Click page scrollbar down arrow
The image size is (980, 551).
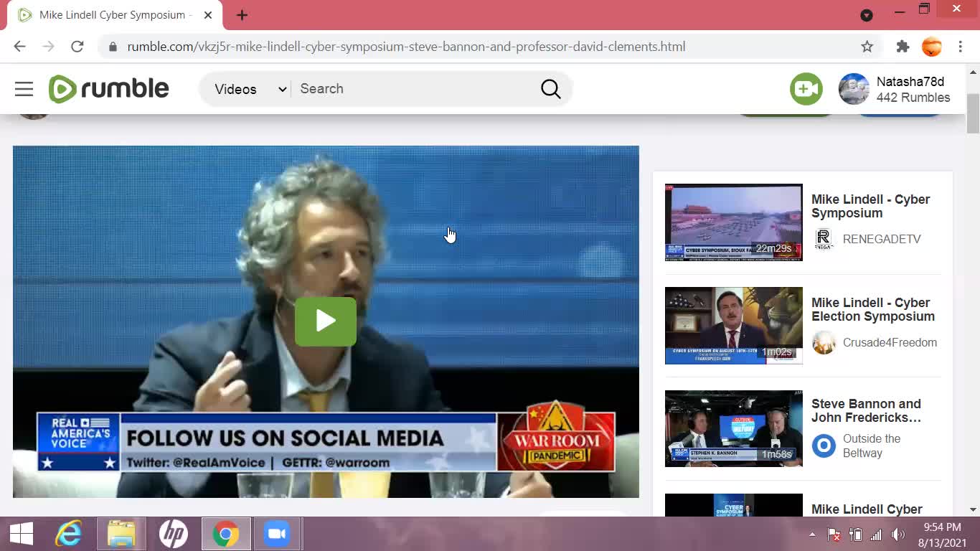pyautogui.click(x=973, y=509)
